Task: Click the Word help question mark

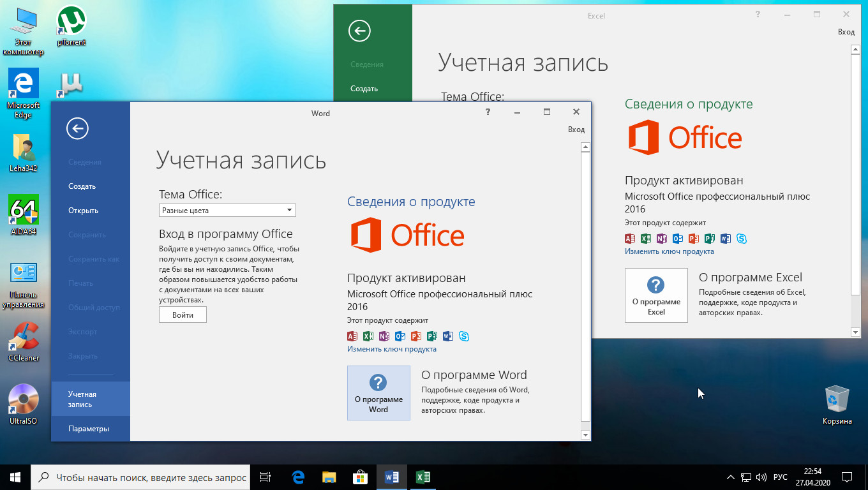Action: [488, 112]
